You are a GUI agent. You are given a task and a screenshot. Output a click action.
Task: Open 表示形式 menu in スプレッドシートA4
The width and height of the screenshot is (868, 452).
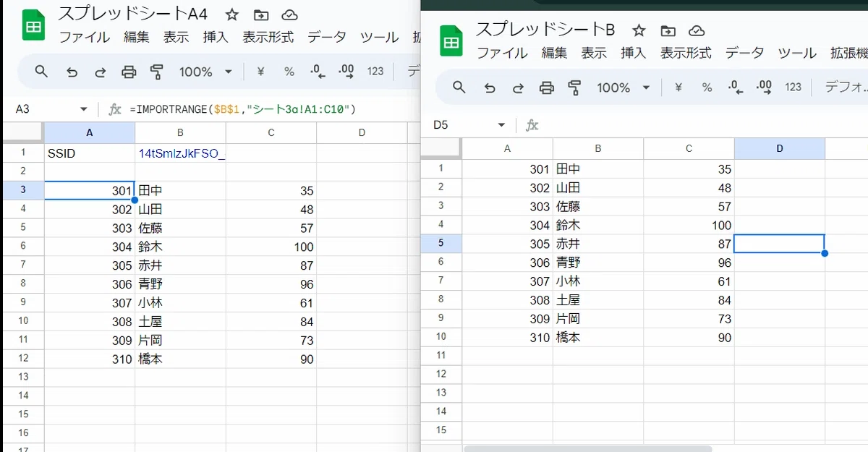268,37
